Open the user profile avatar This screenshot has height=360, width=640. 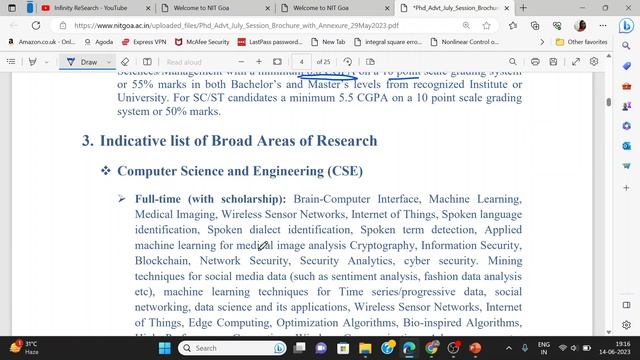pyautogui.click(x=580, y=25)
